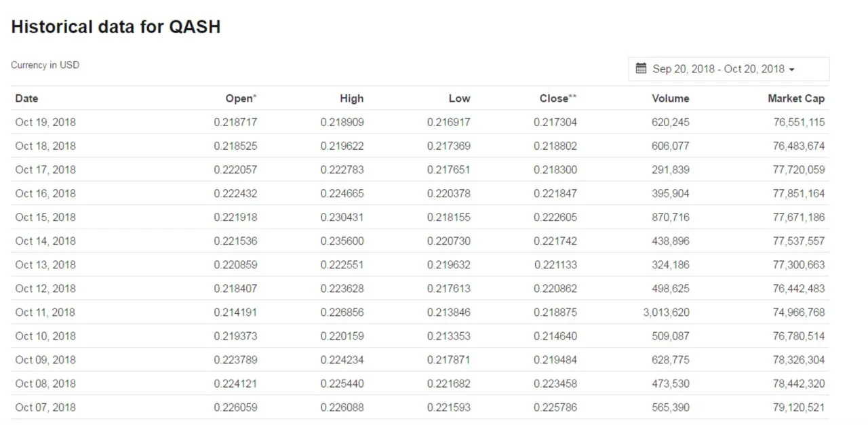Viewport: 868px width, 425px height.
Task: Click the close value 0.217304
Action: (555, 123)
